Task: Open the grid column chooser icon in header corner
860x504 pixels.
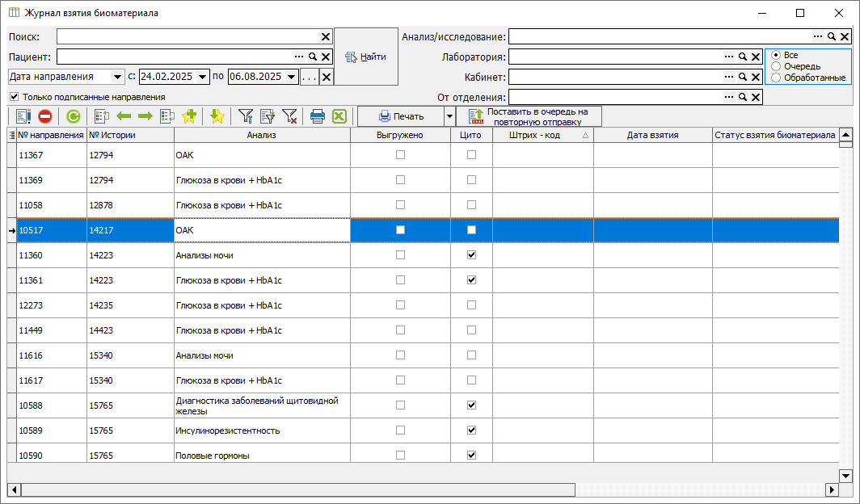Action: tap(12, 135)
